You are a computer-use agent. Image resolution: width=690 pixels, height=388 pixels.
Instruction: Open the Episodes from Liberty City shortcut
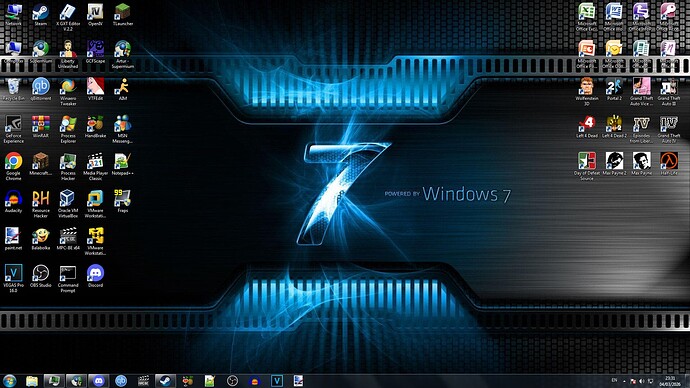click(641, 129)
